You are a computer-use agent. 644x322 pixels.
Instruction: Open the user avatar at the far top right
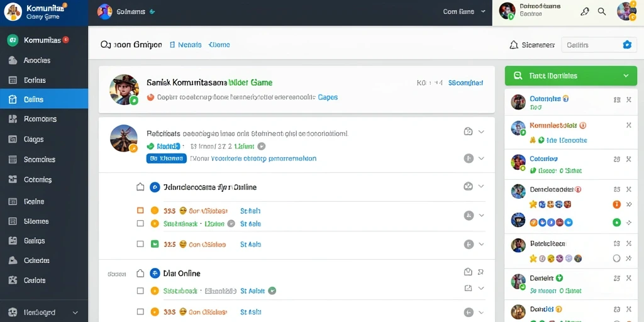(x=627, y=11)
